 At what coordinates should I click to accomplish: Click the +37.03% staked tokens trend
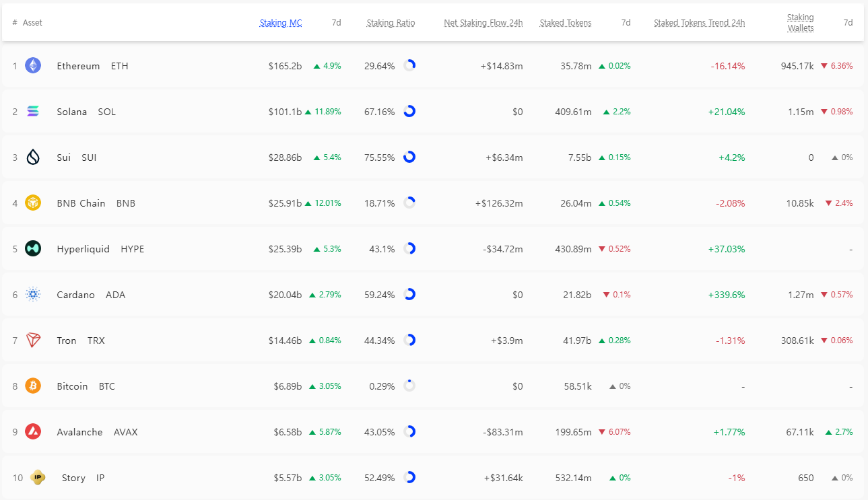(x=727, y=249)
